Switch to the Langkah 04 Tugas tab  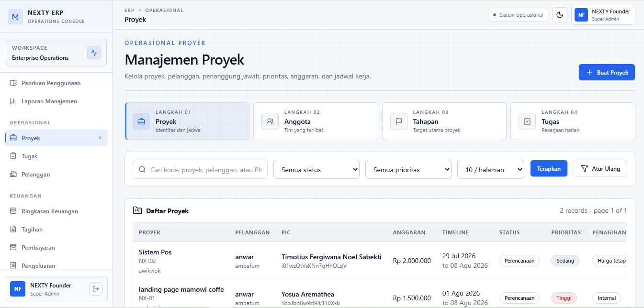(573, 121)
